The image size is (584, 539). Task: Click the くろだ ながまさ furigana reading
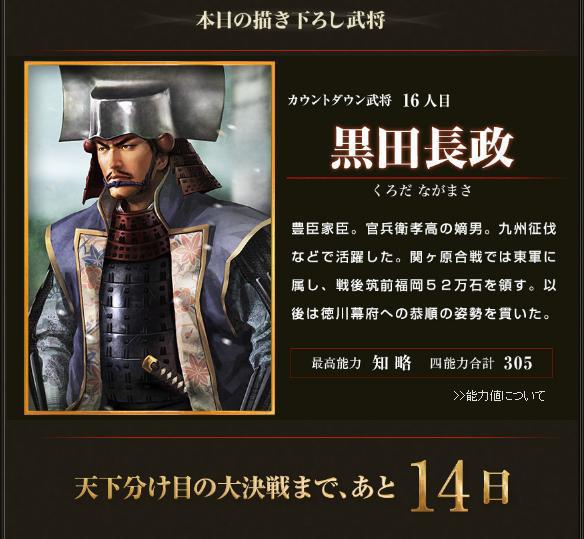(422, 191)
